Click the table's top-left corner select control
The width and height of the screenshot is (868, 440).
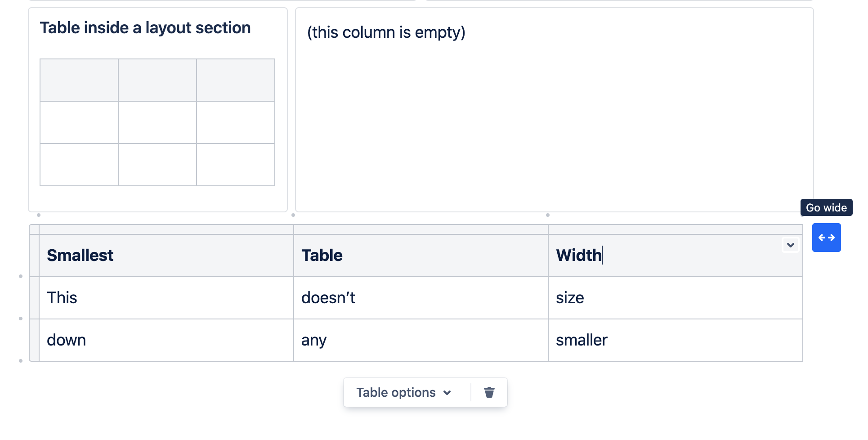pos(34,229)
